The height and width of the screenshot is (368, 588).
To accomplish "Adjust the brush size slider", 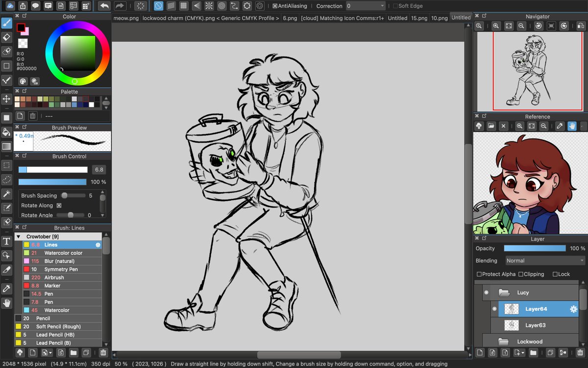I will (53, 169).
